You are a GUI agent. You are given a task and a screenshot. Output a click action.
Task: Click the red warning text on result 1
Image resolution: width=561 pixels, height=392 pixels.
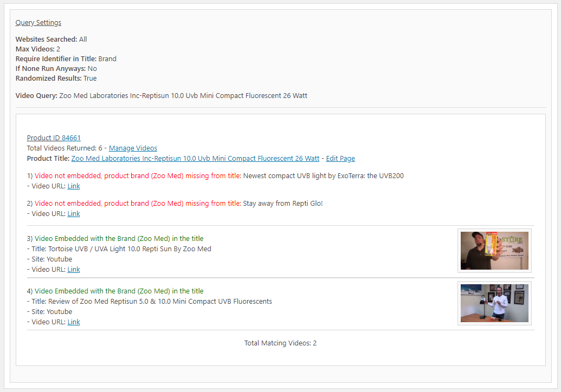pyautogui.click(x=138, y=176)
